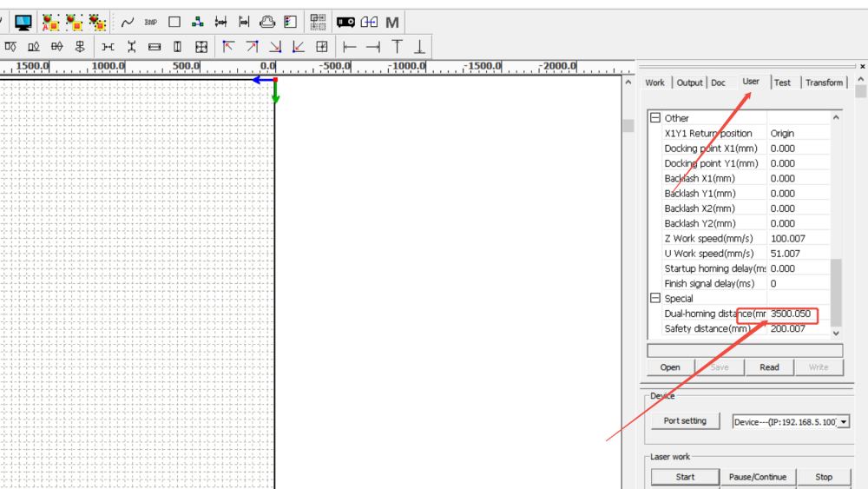The height and width of the screenshot is (489, 868).
Task: Open the BMP handle tool
Action: pyautogui.click(x=150, y=23)
